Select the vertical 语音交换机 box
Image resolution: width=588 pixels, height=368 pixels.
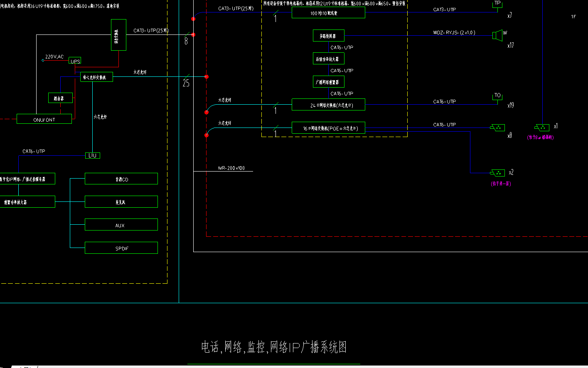pos(118,35)
